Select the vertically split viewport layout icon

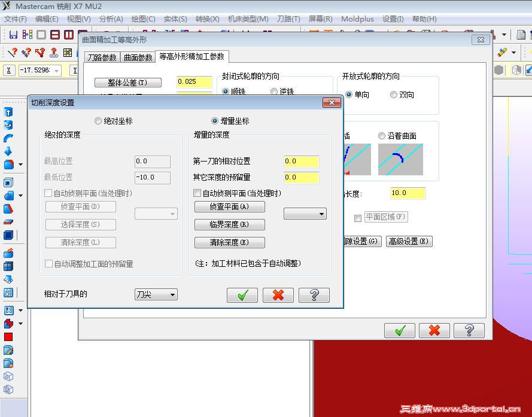pyautogui.click(x=69, y=34)
